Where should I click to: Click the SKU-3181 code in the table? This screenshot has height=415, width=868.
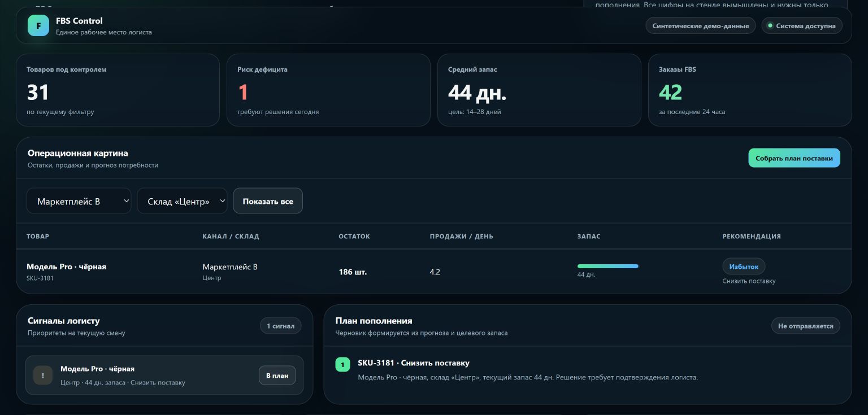coord(40,278)
